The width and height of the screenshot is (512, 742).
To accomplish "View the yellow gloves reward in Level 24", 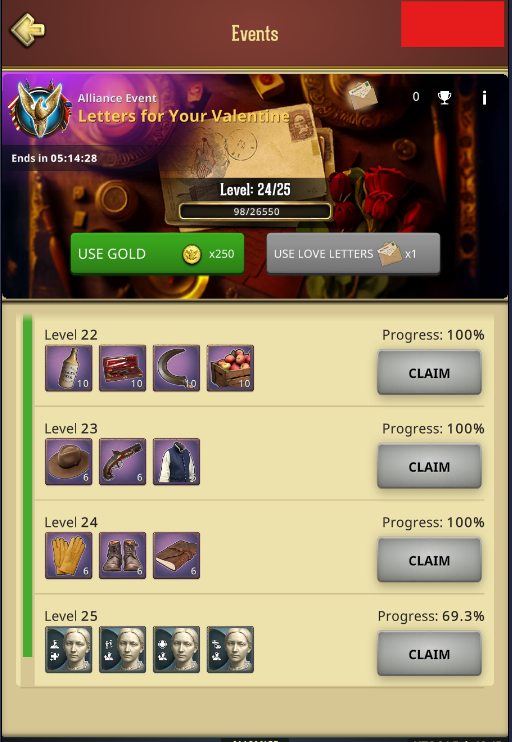I will [x=69, y=556].
